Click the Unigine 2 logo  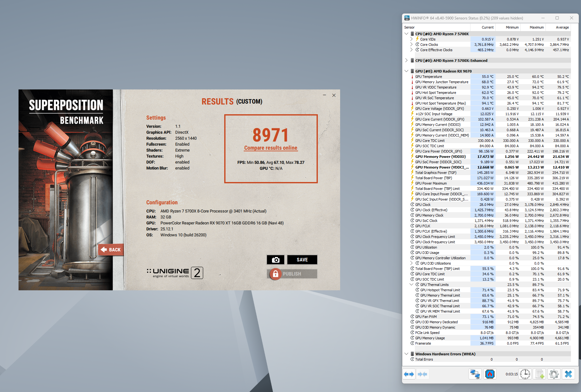click(175, 272)
